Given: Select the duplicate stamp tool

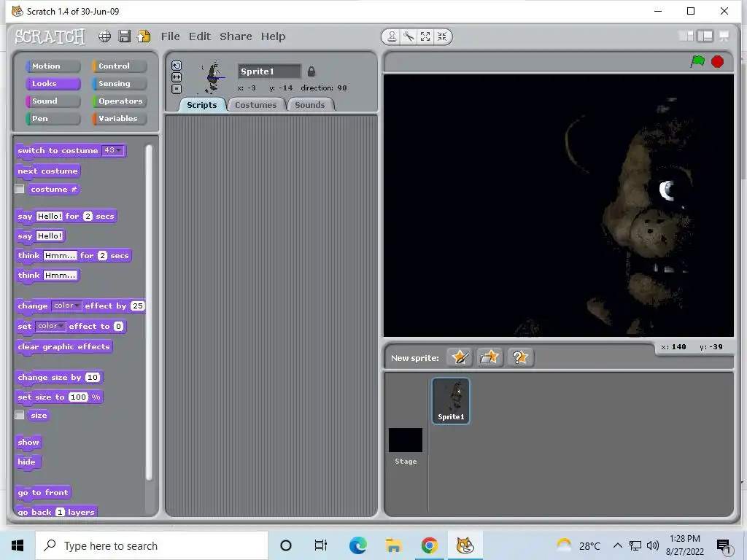Looking at the screenshot, I should tap(392, 36).
